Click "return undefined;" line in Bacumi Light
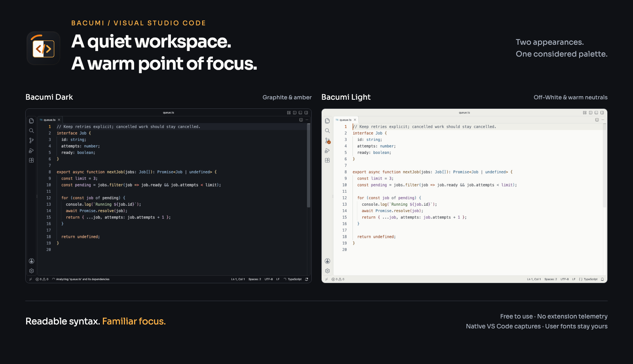Image resolution: width=633 pixels, height=364 pixels. click(376, 237)
